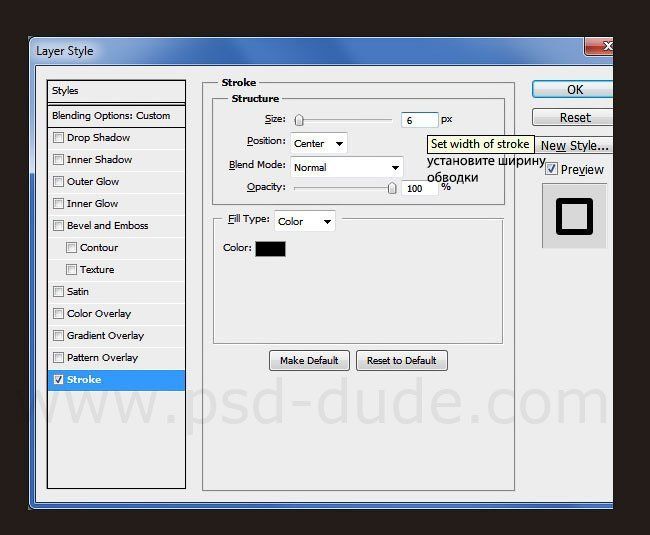Screen dimensions: 650x535
Task: Click the New Style... button
Action: [574, 145]
